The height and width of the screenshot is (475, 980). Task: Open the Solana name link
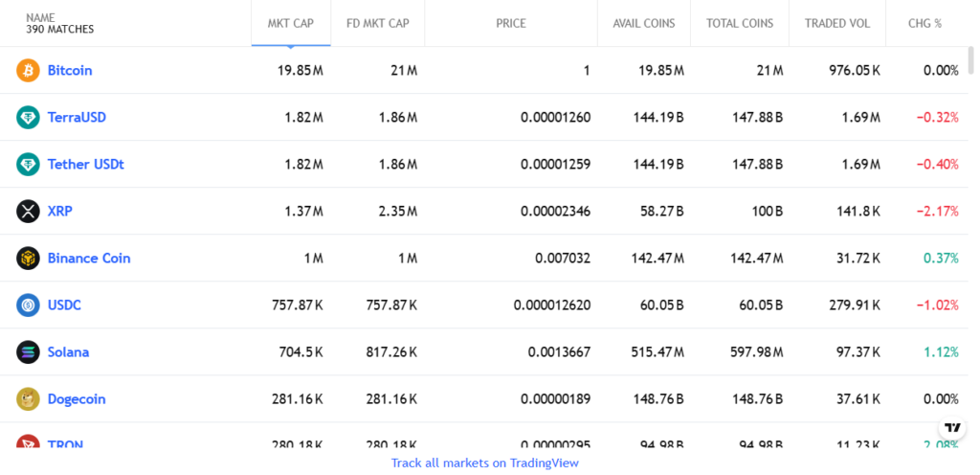point(68,351)
